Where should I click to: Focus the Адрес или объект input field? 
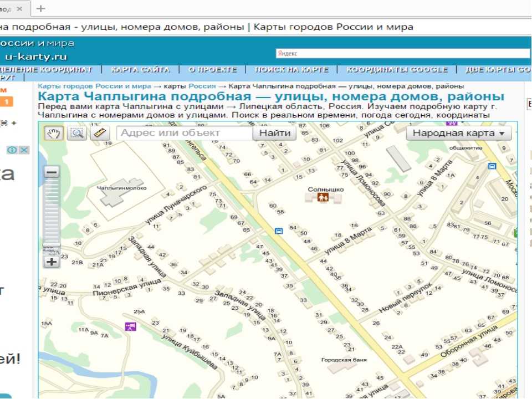[x=185, y=133]
